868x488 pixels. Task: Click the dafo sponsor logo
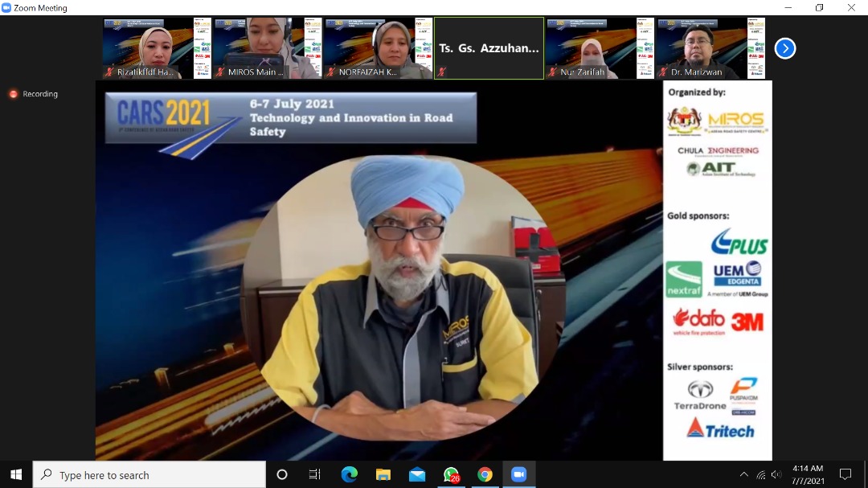(698, 322)
